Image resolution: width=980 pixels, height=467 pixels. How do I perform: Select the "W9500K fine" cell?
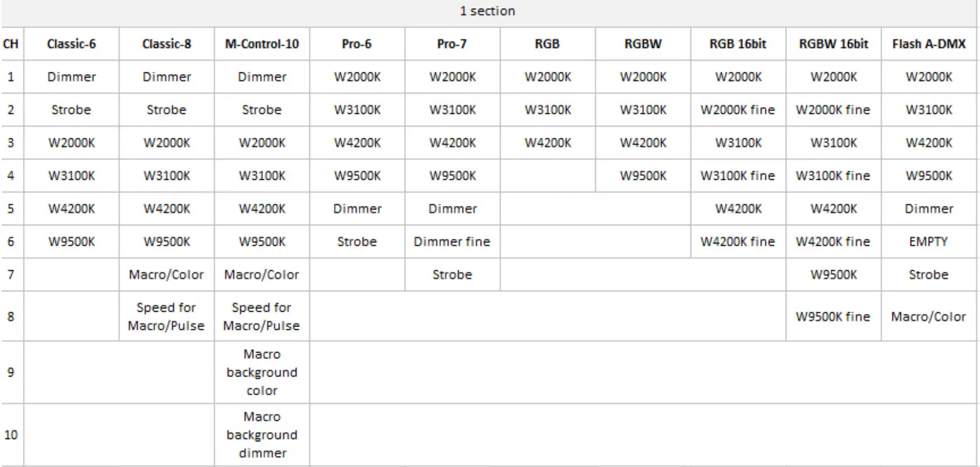(x=833, y=316)
